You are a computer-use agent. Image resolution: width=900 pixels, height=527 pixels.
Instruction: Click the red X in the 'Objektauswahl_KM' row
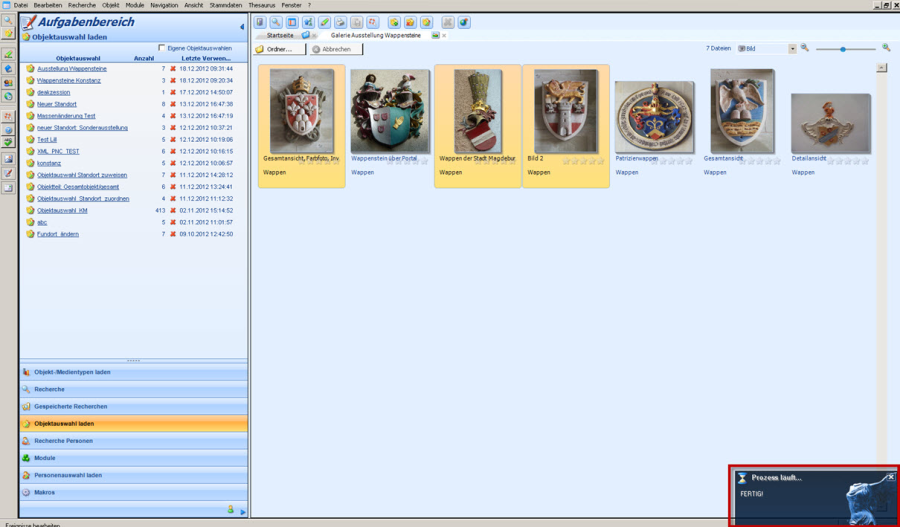(173, 210)
